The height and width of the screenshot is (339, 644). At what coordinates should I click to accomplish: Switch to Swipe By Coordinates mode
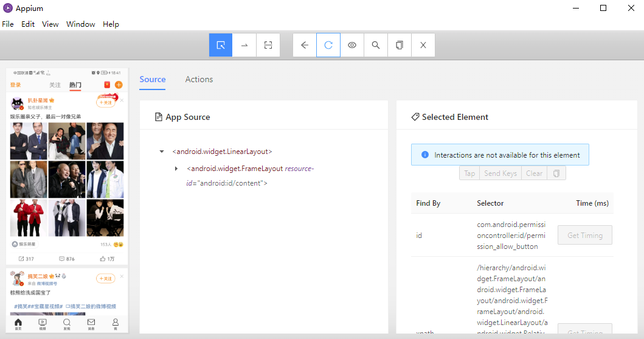[244, 45]
